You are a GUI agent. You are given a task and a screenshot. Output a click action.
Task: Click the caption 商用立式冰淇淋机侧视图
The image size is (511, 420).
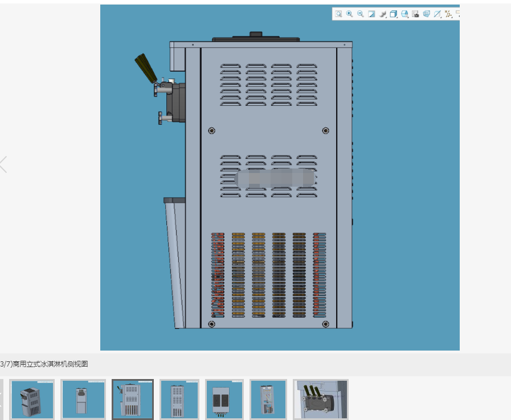click(51, 364)
